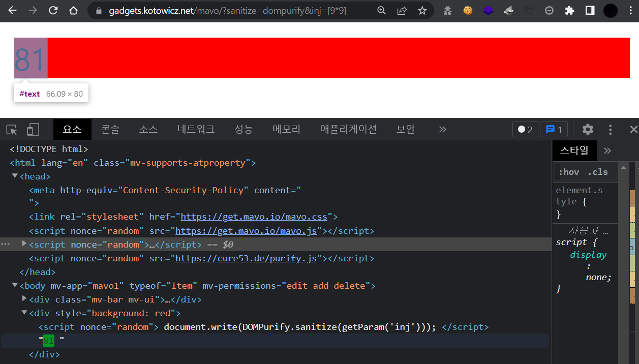This screenshot has width=639, height=364.
Task: Select the 스타일 tab in sidebar
Action: 574,150
